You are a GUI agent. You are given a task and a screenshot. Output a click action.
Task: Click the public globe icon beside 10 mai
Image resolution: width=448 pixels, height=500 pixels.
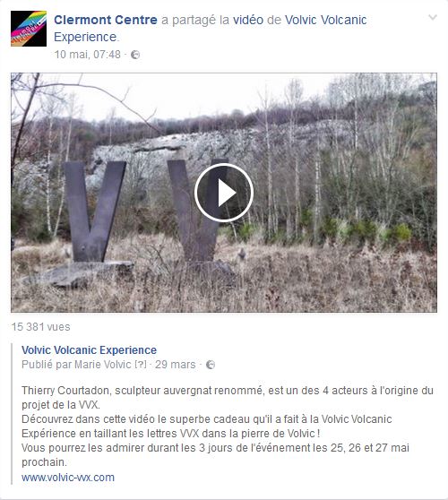(135, 55)
